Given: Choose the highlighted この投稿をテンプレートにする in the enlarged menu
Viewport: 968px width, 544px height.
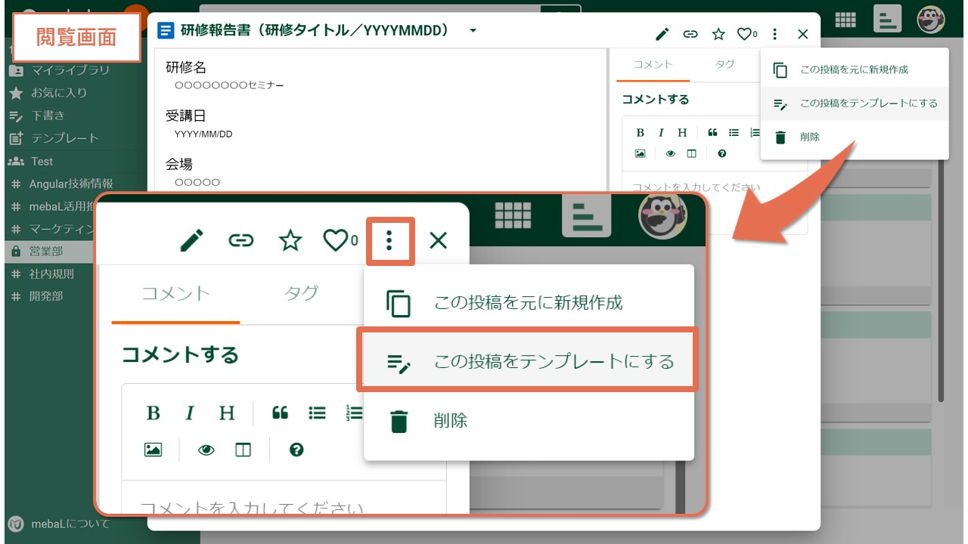Looking at the screenshot, I should coord(527,362).
